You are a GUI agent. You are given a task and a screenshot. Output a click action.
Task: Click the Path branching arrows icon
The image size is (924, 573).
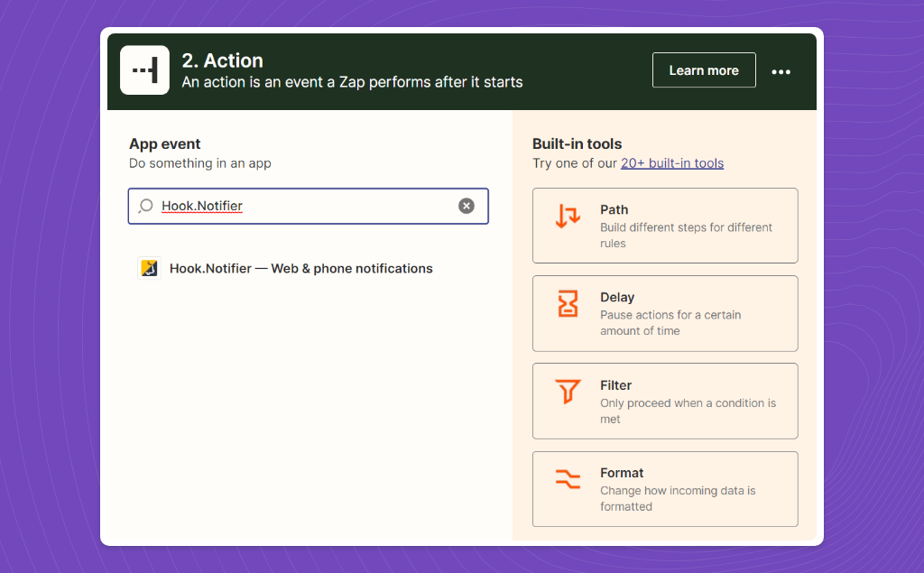pyautogui.click(x=568, y=216)
